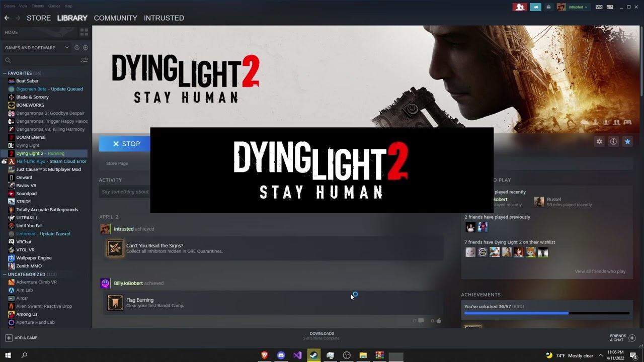Open advanced library filter settings icon
This screenshot has height=362, width=644.
(84, 60)
